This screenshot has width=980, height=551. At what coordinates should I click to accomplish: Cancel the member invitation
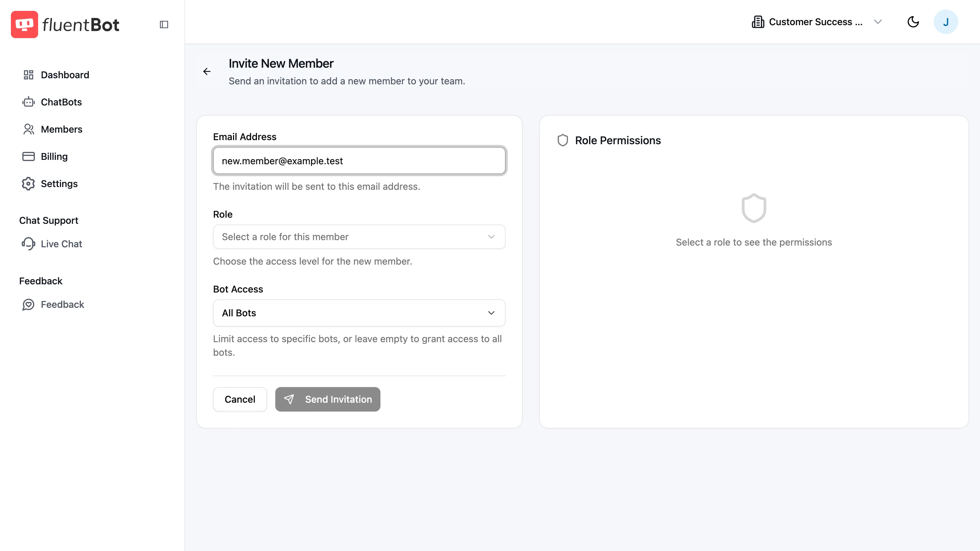pyautogui.click(x=240, y=399)
